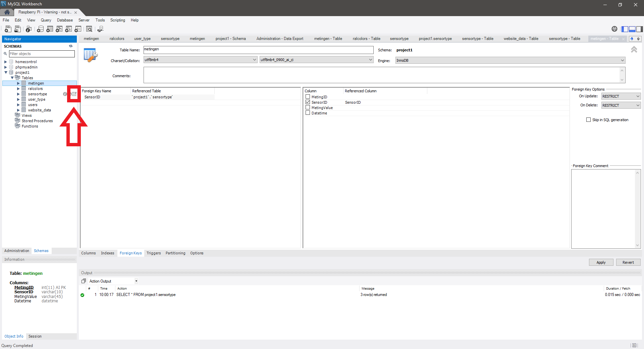
Task: Collapse the project1 schema
Action: pos(6,72)
